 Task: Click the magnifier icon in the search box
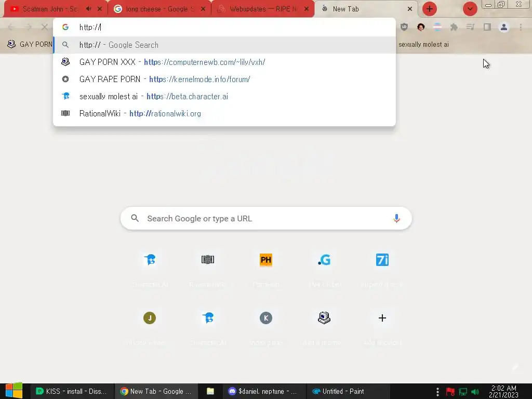click(135, 218)
